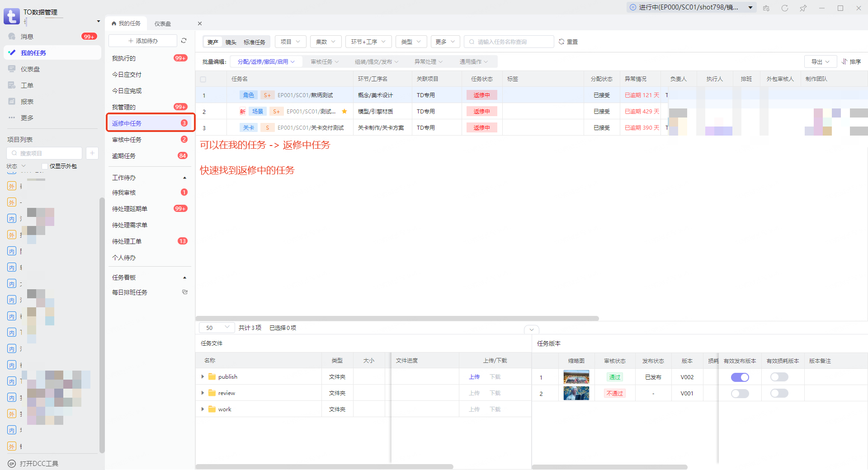
Task: Open the 更多 filter dropdown
Action: coord(445,42)
